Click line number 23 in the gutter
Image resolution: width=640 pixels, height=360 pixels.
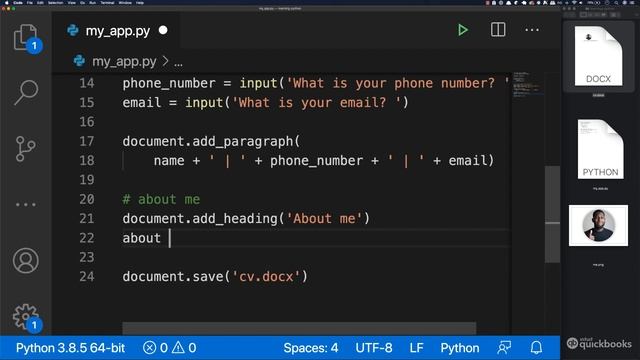[x=87, y=257]
